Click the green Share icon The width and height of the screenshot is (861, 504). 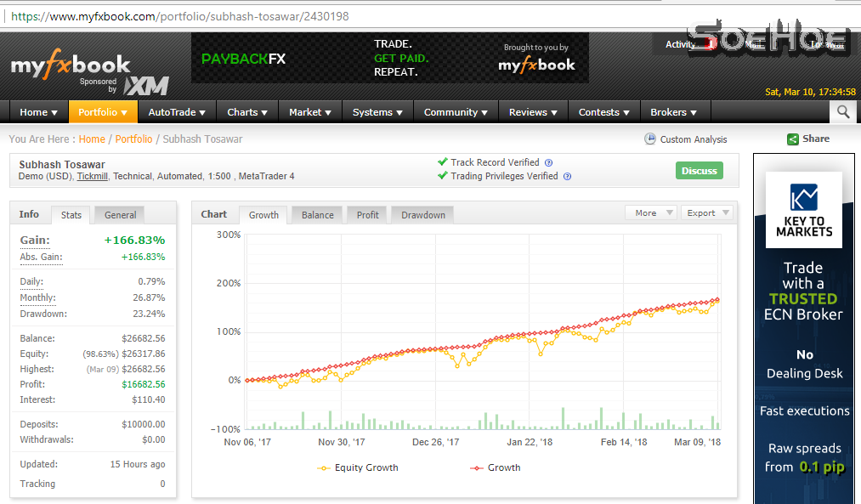click(794, 139)
